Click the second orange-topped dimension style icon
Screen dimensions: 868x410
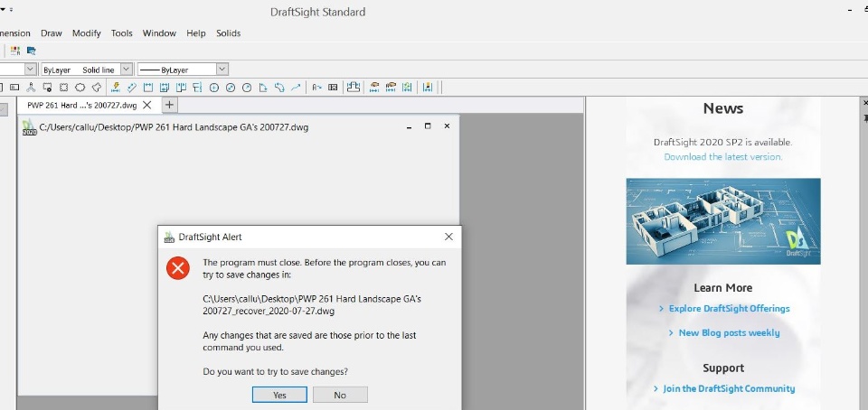391,88
